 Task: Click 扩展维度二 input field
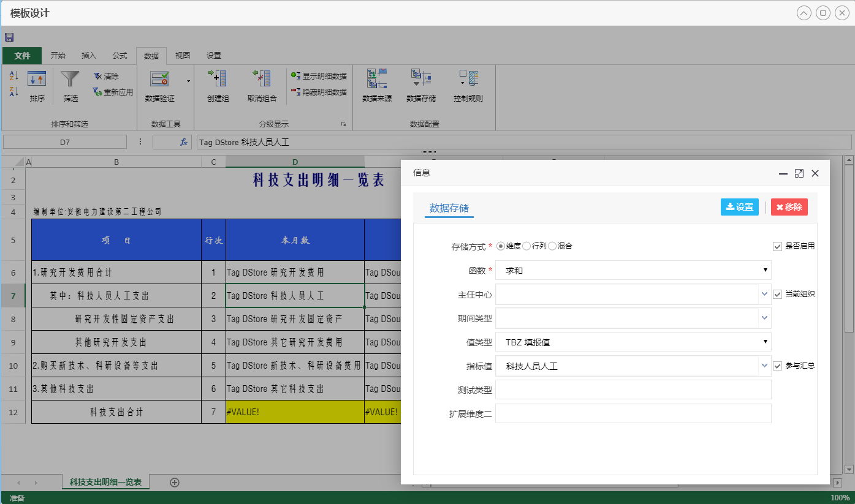click(633, 413)
